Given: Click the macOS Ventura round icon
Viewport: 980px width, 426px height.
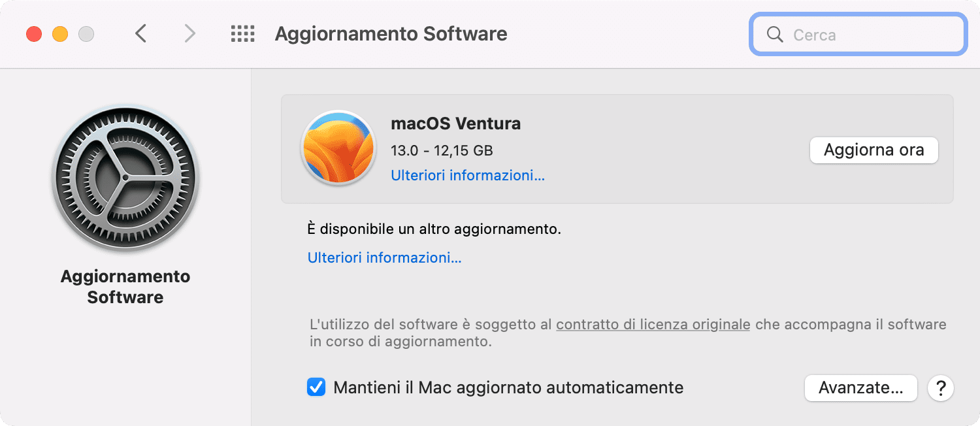Looking at the screenshot, I should [x=338, y=148].
